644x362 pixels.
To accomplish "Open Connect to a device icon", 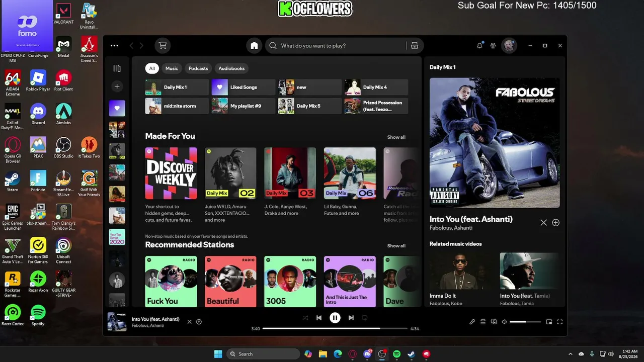I will [x=494, y=322].
